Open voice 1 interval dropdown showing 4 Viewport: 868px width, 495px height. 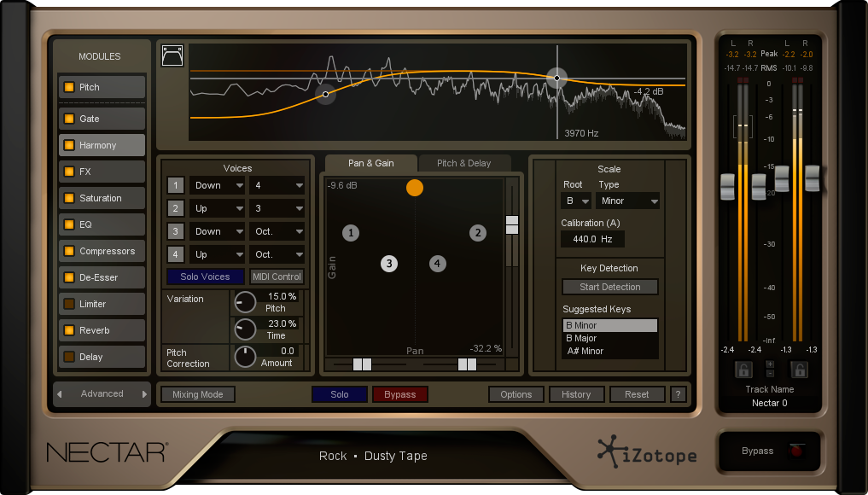point(277,185)
